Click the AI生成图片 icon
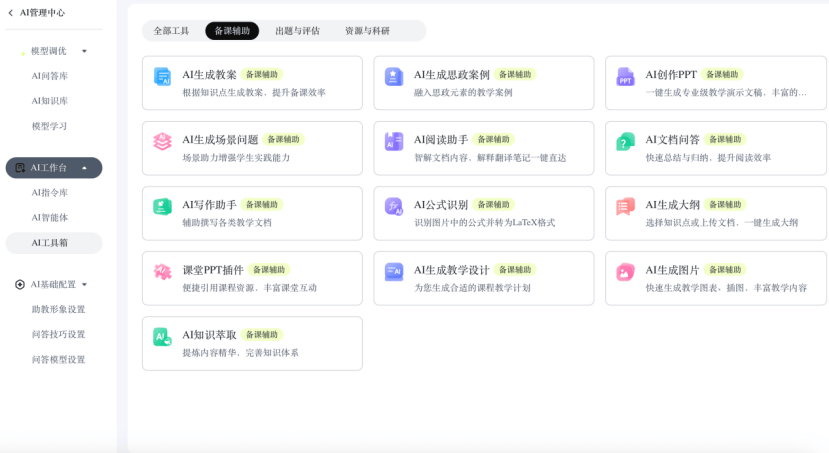 tap(625, 272)
